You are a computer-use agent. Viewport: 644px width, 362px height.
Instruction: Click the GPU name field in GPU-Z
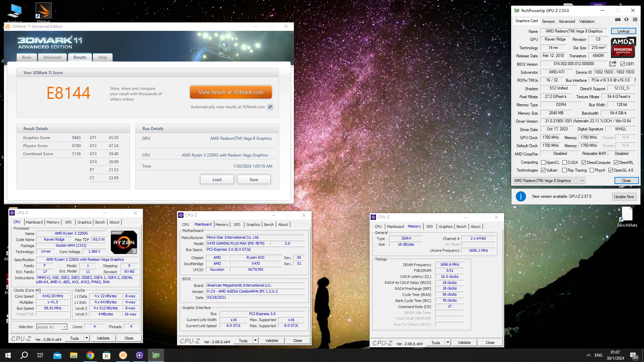574,31
